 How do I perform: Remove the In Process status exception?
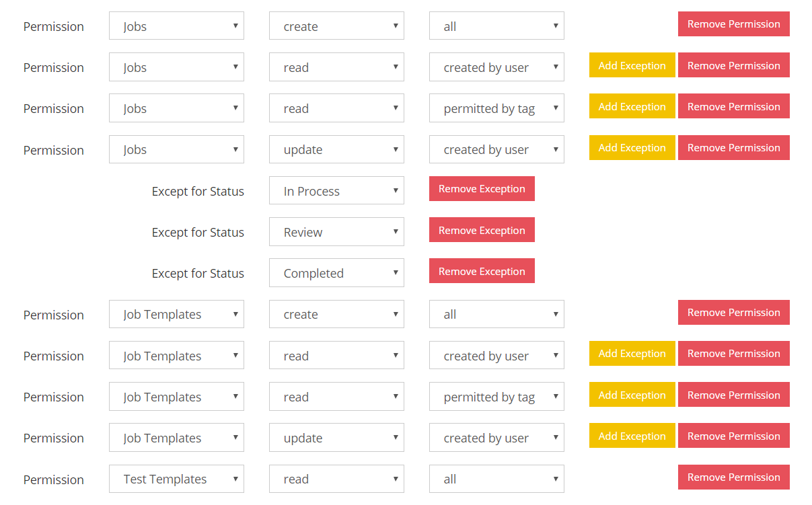coord(482,189)
